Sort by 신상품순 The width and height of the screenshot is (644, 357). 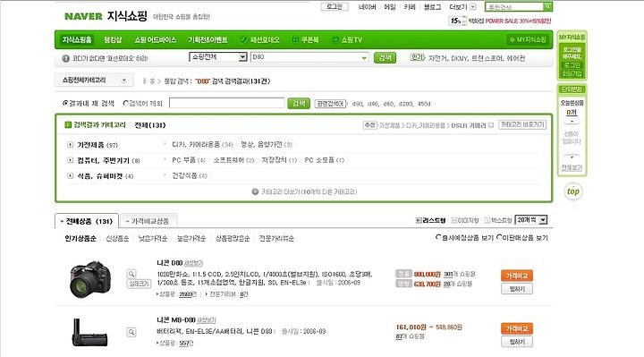click(x=117, y=238)
